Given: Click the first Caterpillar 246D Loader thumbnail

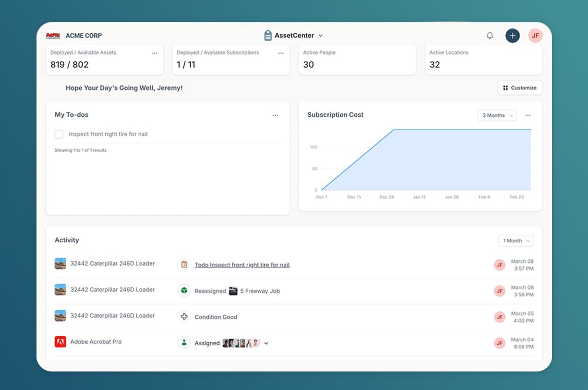Looking at the screenshot, I should coord(61,263).
